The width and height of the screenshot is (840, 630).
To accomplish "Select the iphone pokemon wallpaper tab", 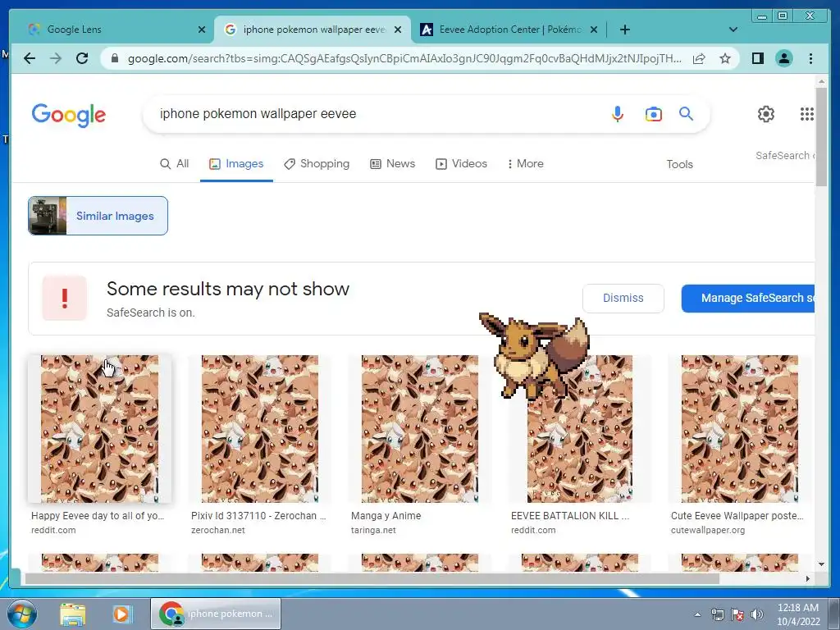I will tap(313, 30).
